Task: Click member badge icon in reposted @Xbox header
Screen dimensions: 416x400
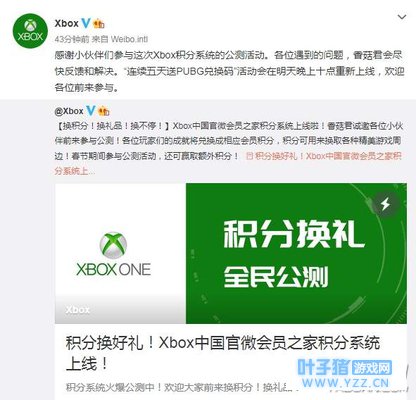Action: point(104,111)
